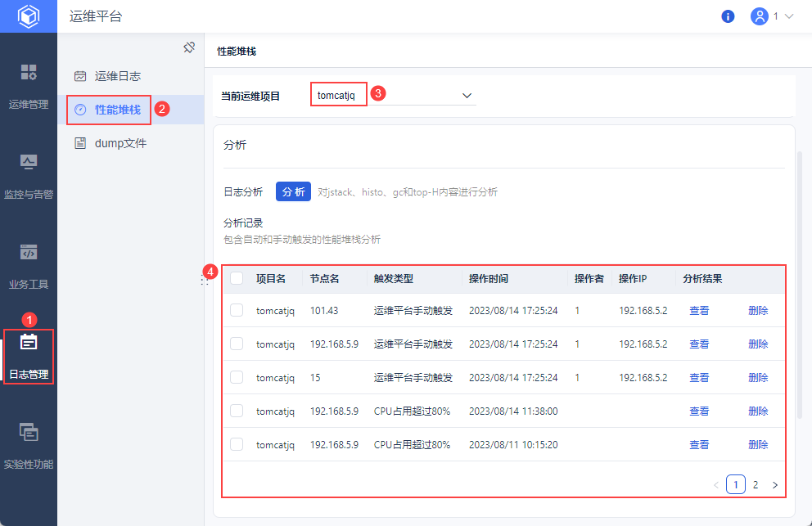Click the 节点名 column header
Screen dimensions: 812x526
pos(325,278)
